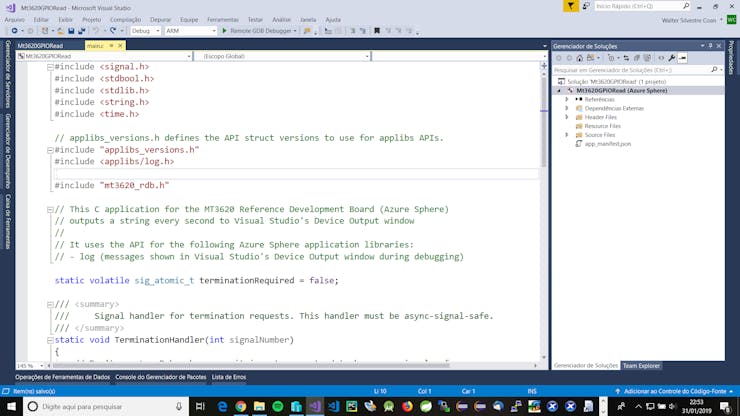Open Chrome from the taskbar
Viewport: 740px width, 416px height.
point(241,407)
